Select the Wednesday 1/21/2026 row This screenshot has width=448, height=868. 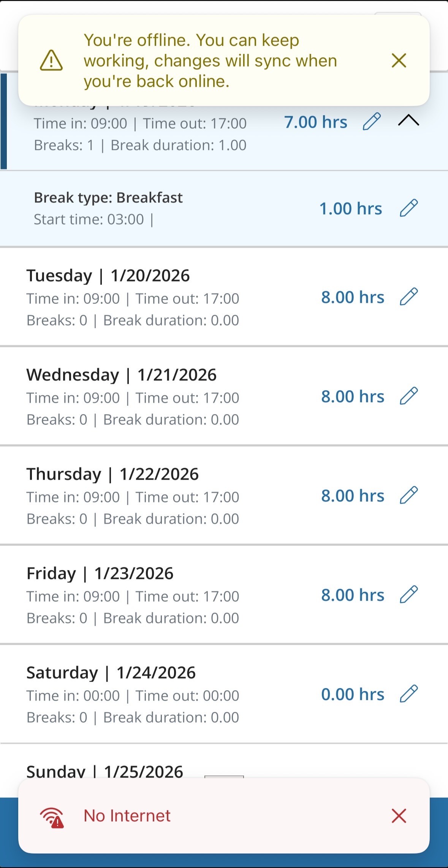[152, 397]
